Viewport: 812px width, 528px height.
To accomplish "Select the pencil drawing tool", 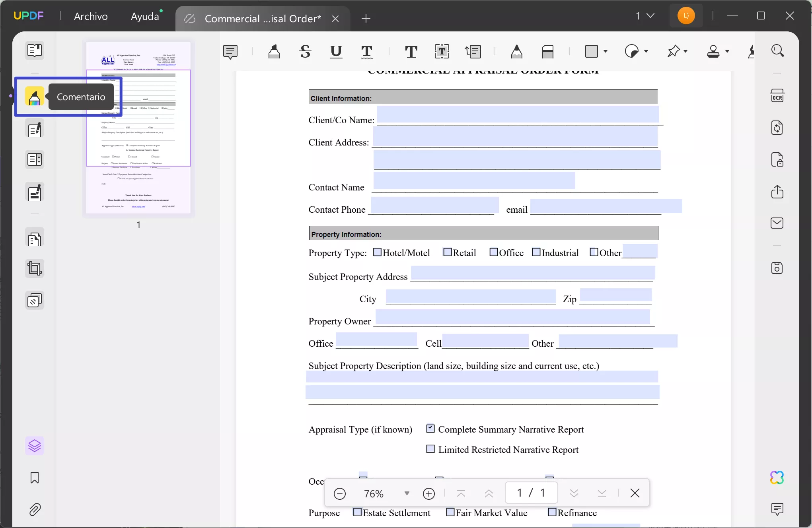I will (517, 51).
